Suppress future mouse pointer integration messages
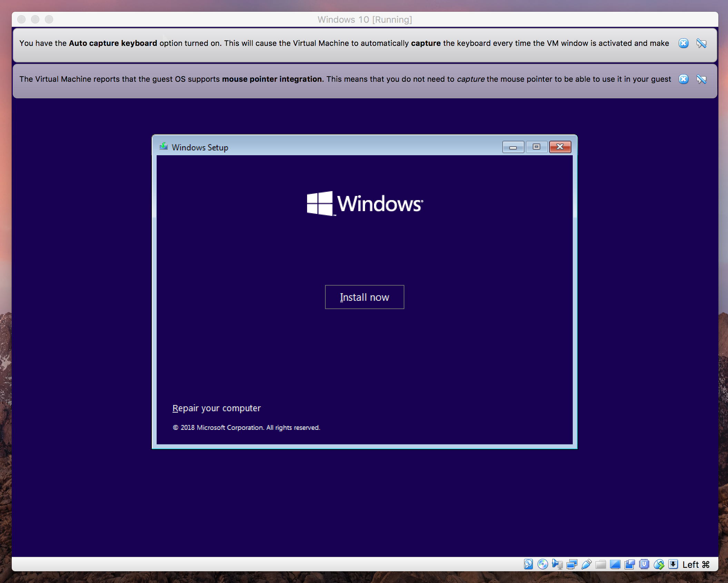This screenshot has width=728, height=583. (x=701, y=79)
